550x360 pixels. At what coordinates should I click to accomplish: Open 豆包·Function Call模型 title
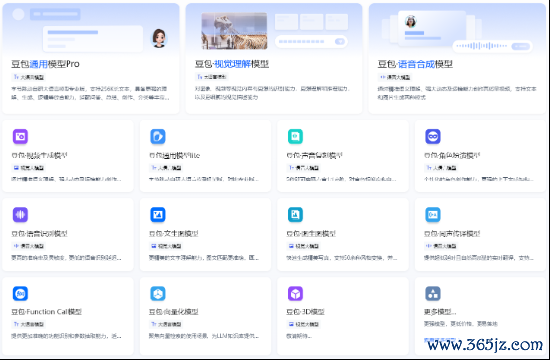click(46, 312)
